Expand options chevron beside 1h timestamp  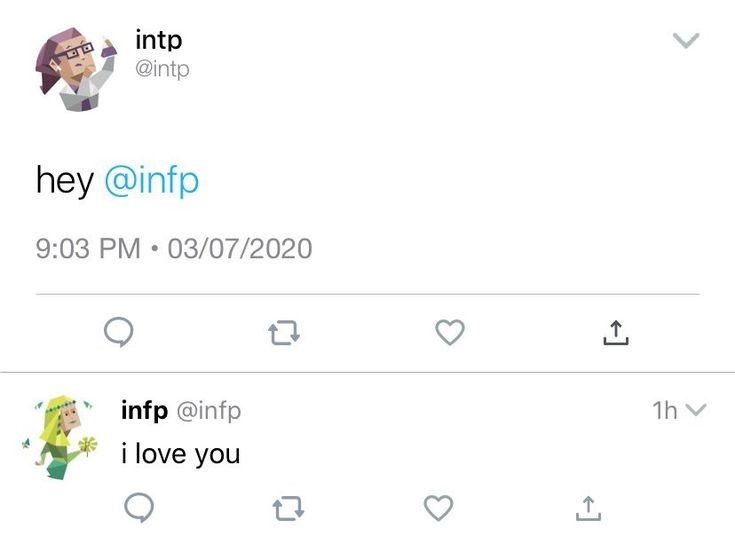(x=697, y=410)
